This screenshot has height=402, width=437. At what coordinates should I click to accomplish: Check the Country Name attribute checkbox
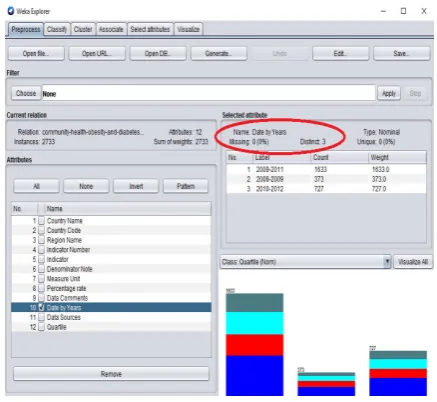tap(41, 221)
